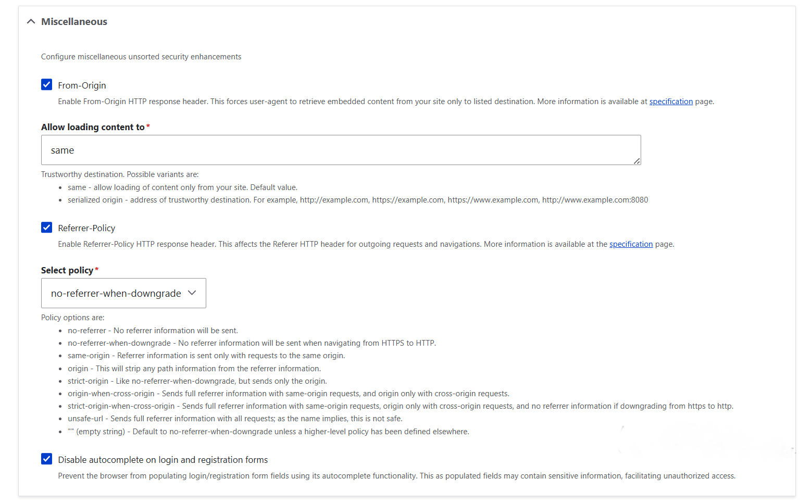Click the textarea resize grip

click(x=637, y=162)
